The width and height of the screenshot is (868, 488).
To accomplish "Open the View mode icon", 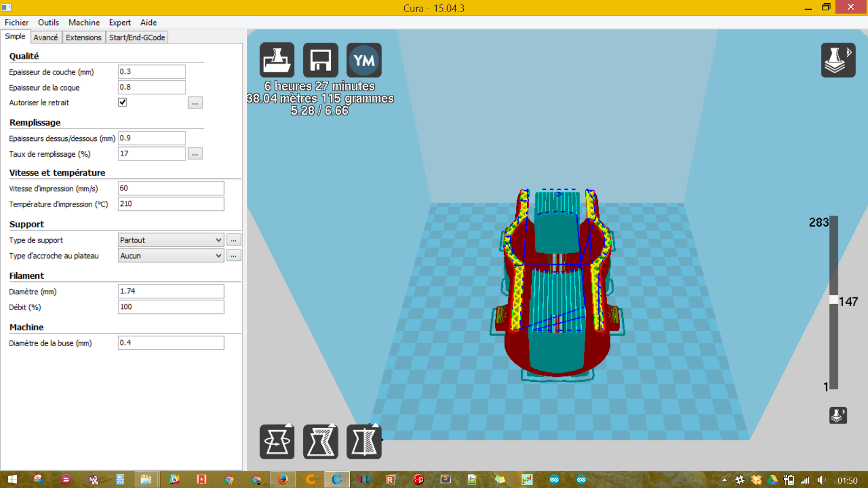I will click(838, 60).
